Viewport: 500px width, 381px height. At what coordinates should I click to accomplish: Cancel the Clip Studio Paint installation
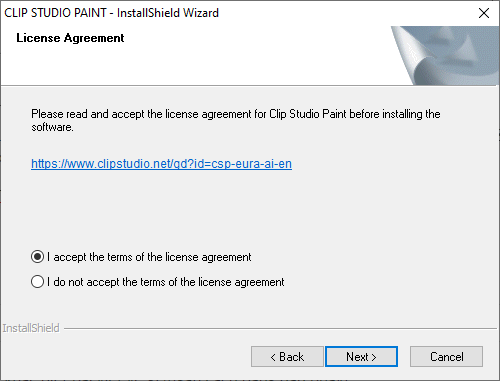click(x=446, y=357)
